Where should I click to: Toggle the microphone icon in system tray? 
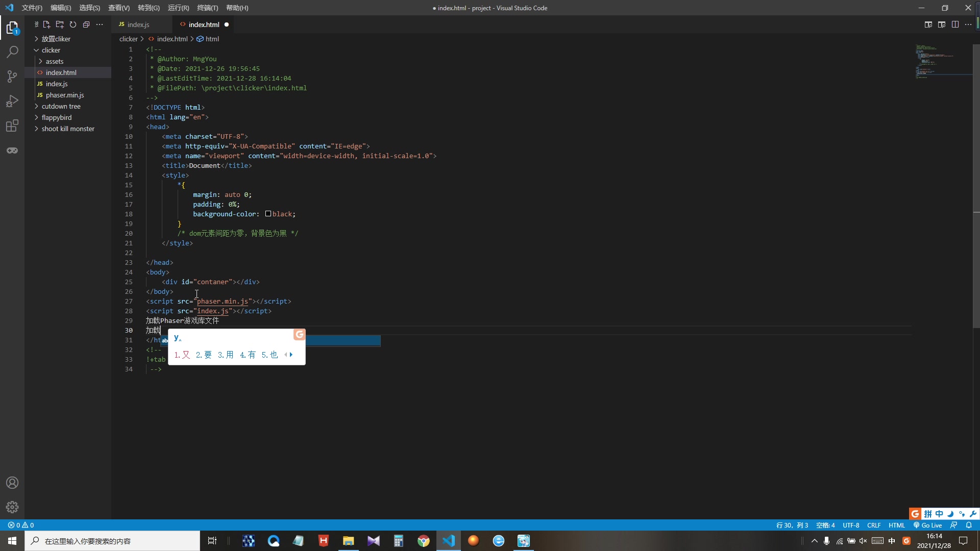coord(827,541)
